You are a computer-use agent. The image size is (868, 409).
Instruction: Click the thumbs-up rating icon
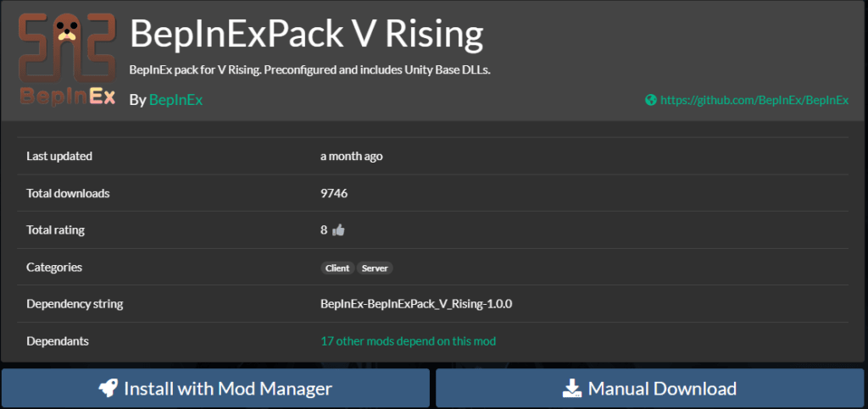[338, 230]
